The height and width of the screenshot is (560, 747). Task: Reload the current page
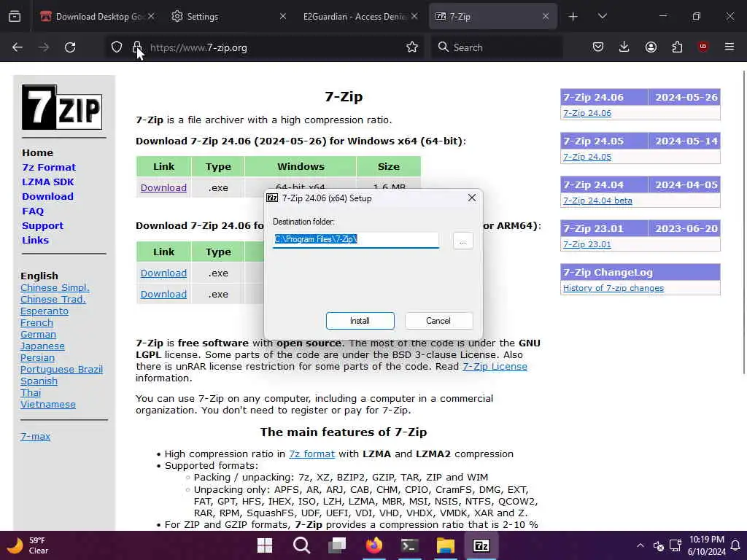[x=70, y=47]
